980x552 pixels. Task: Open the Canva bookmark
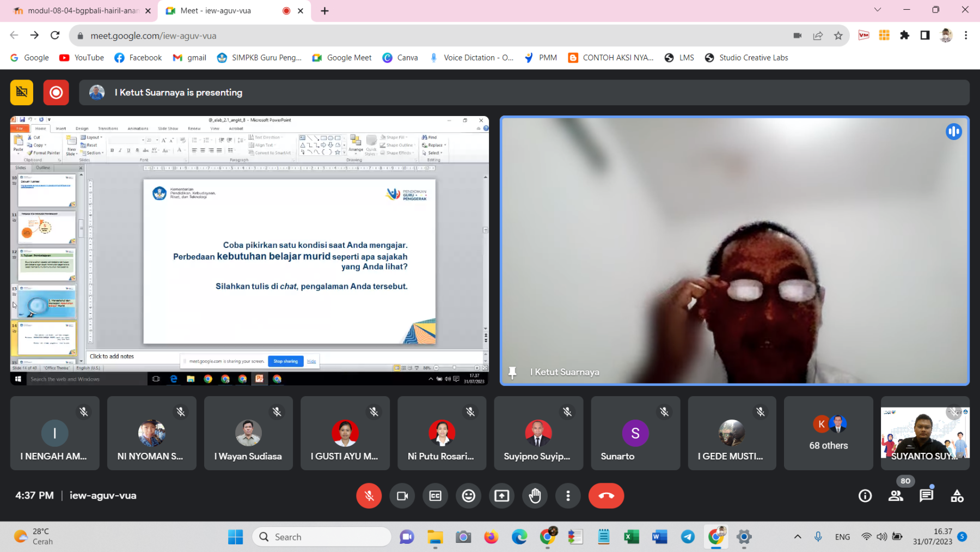coord(400,58)
